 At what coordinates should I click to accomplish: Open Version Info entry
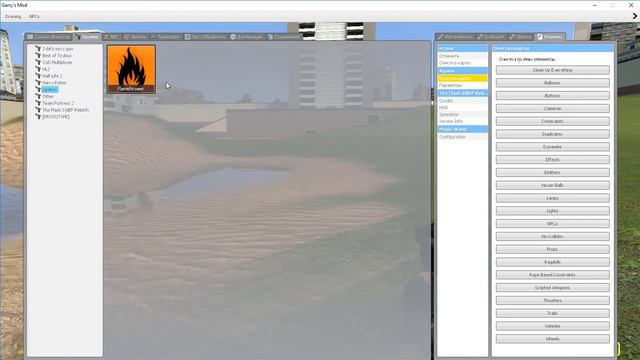point(462,121)
